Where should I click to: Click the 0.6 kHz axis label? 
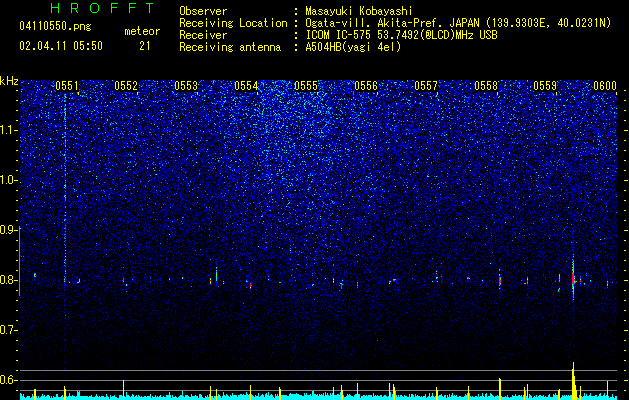[x=9, y=380]
